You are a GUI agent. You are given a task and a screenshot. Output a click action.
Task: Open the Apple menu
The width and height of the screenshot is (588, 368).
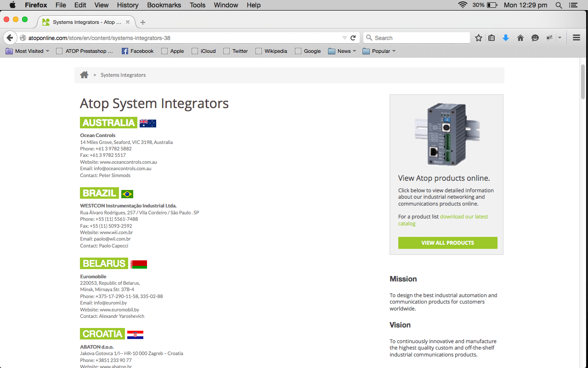[12, 5]
